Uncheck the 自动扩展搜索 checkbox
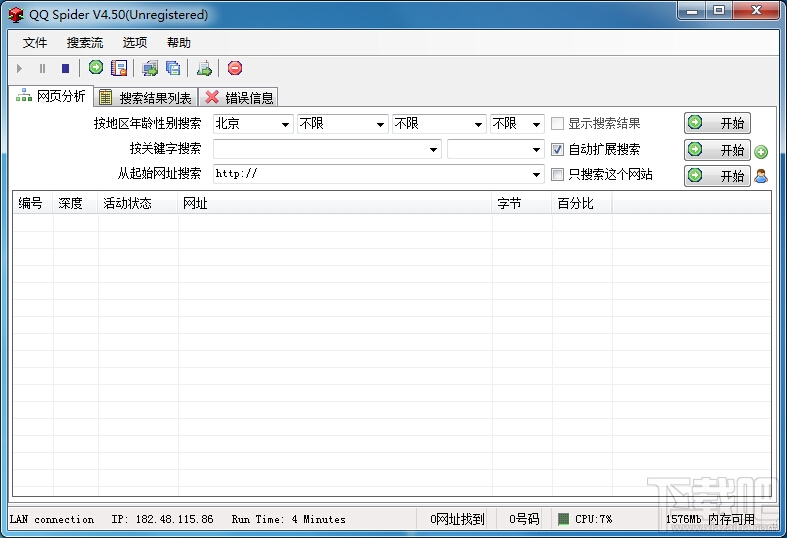This screenshot has width=787, height=538. [557, 149]
